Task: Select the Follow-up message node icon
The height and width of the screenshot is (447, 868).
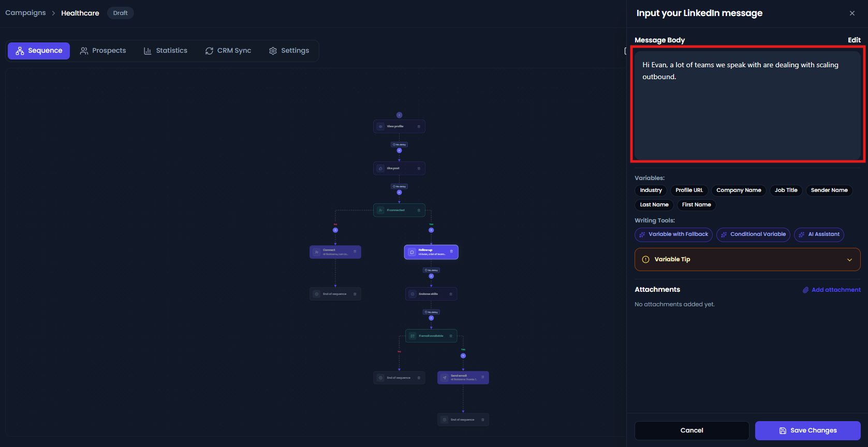Action: click(412, 252)
